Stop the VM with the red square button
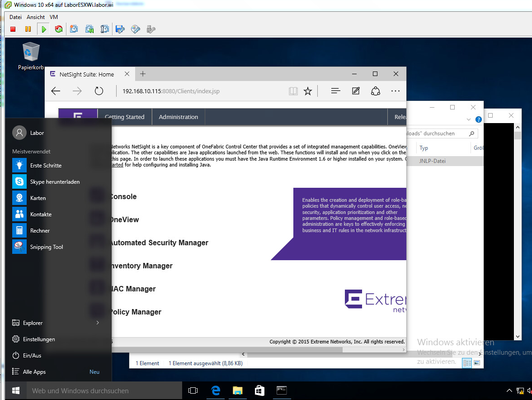The height and width of the screenshot is (400, 532). (x=13, y=29)
